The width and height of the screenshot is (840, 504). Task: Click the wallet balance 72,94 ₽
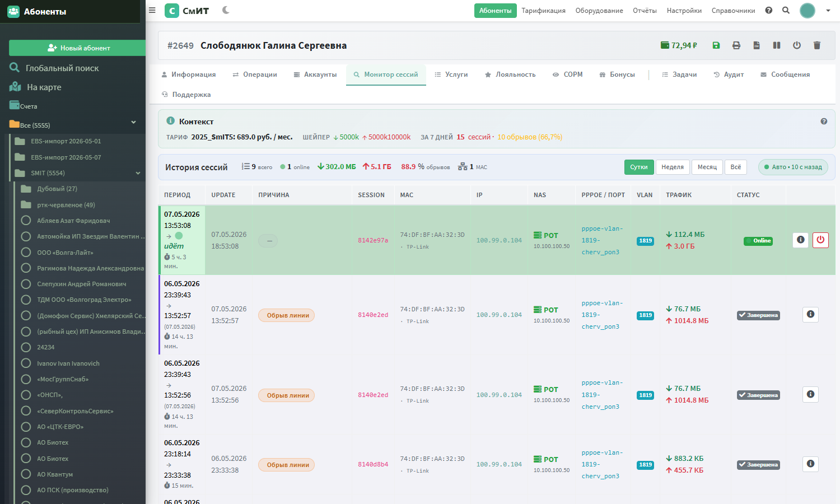click(679, 45)
